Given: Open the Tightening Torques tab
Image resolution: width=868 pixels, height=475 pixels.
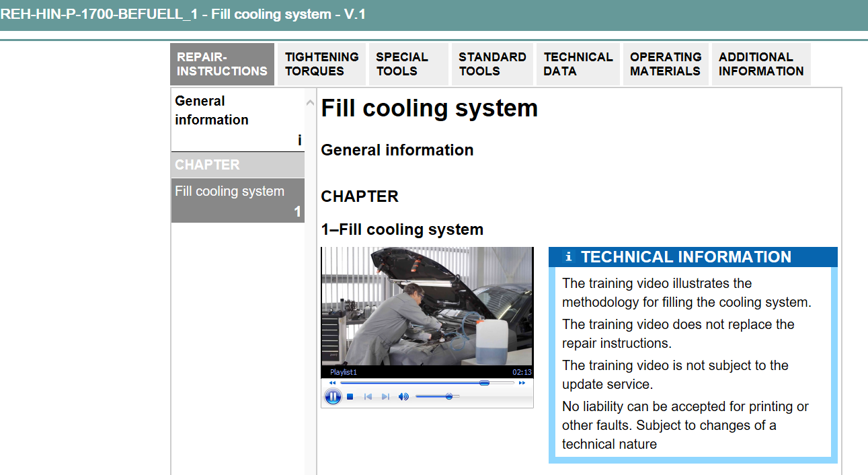Looking at the screenshot, I should pyautogui.click(x=321, y=64).
